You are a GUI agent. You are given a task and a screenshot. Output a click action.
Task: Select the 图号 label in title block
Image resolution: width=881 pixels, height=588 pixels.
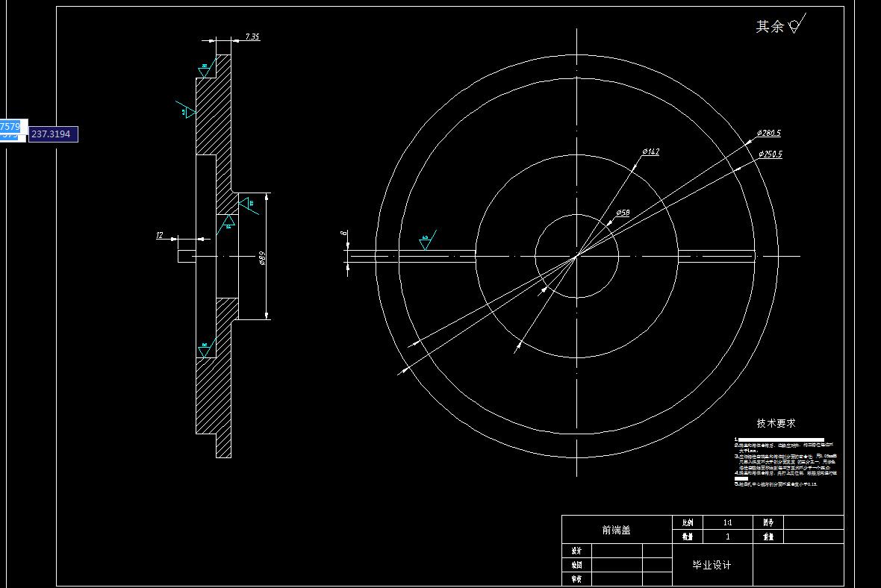tap(768, 523)
